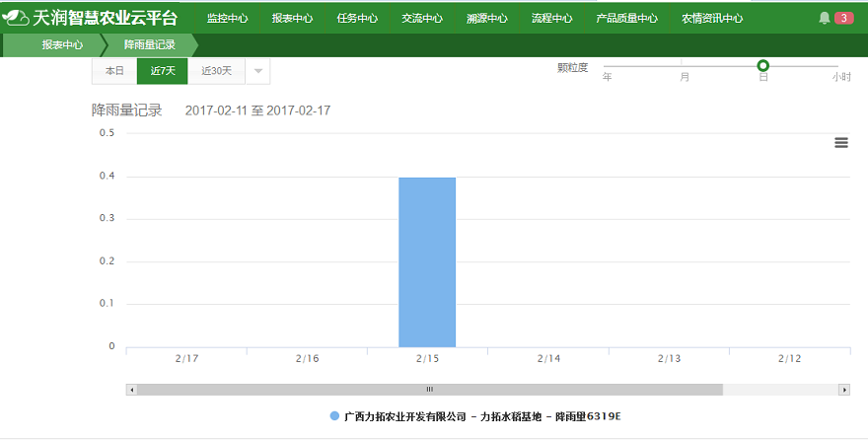
Task: Click the notification bell icon
Action: click(825, 18)
